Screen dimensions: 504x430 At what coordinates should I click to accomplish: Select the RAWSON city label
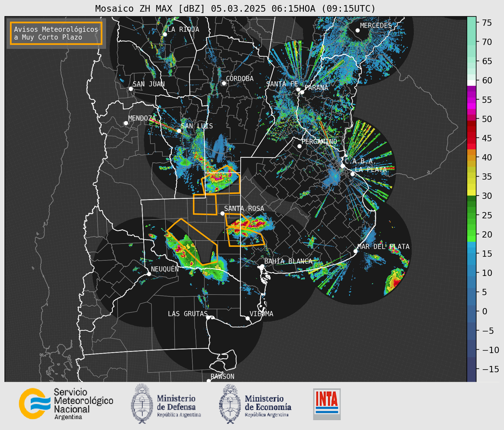(x=222, y=376)
